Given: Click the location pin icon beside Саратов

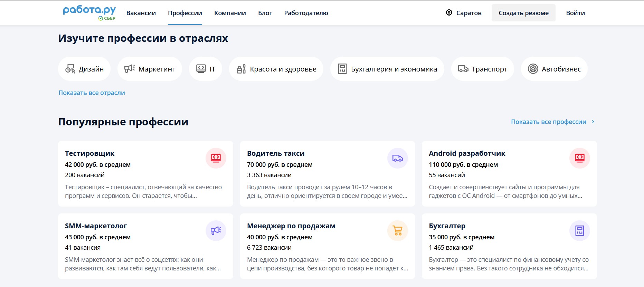Looking at the screenshot, I should click(449, 13).
